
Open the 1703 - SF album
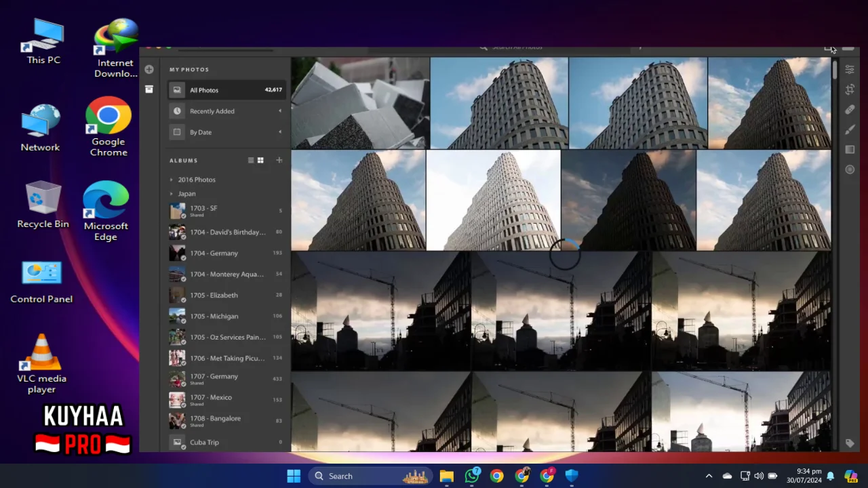pyautogui.click(x=227, y=211)
